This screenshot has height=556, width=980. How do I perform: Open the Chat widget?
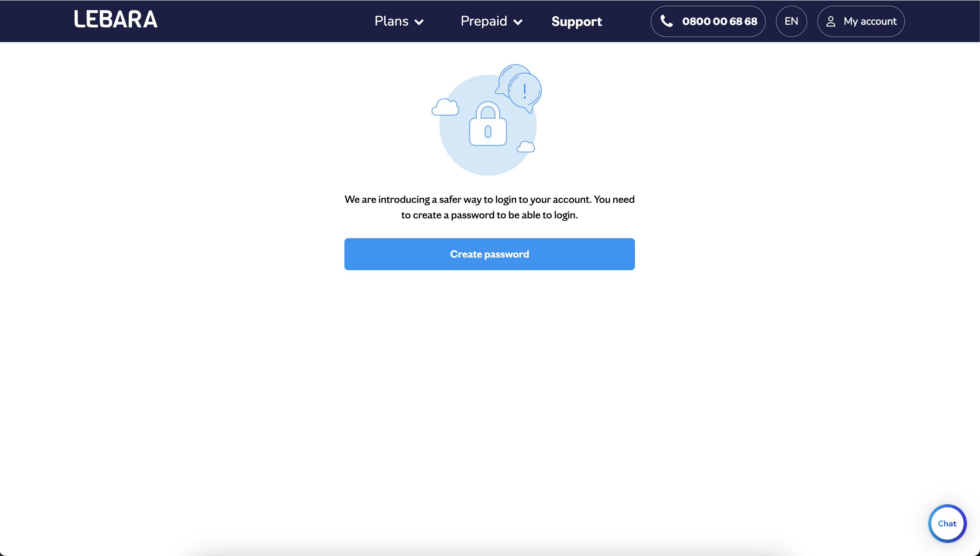point(947,524)
